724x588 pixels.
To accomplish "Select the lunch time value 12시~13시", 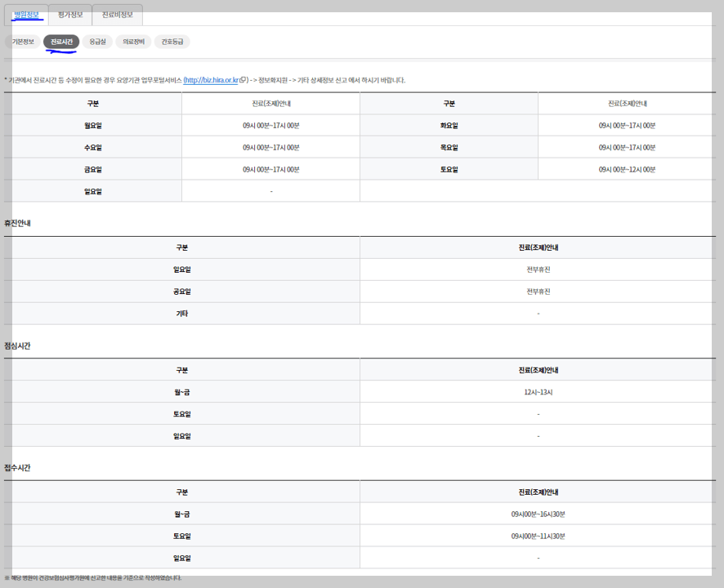I will [539, 392].
